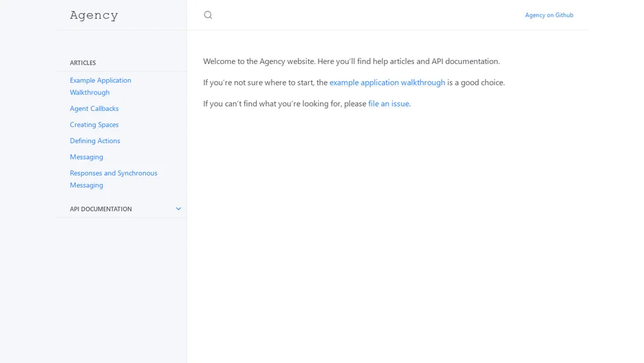Click the search magnifier icon
This screenshot has height=363, width=644.
pos(208,15)
